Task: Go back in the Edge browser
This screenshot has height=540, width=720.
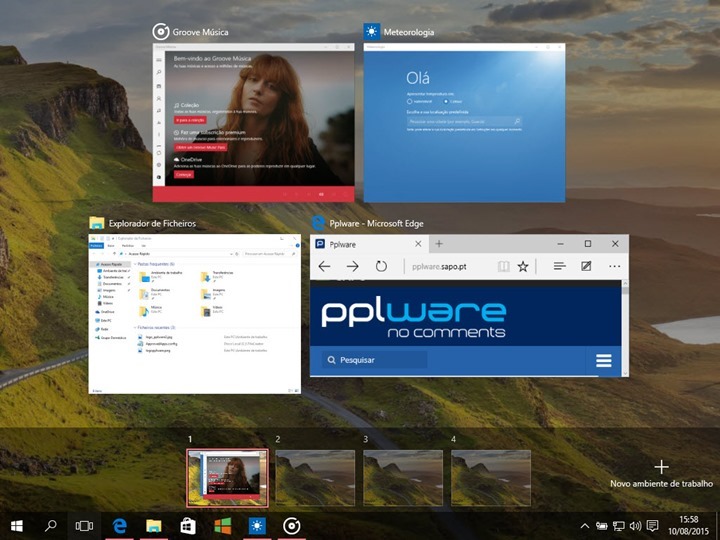Action: [324, 266]
